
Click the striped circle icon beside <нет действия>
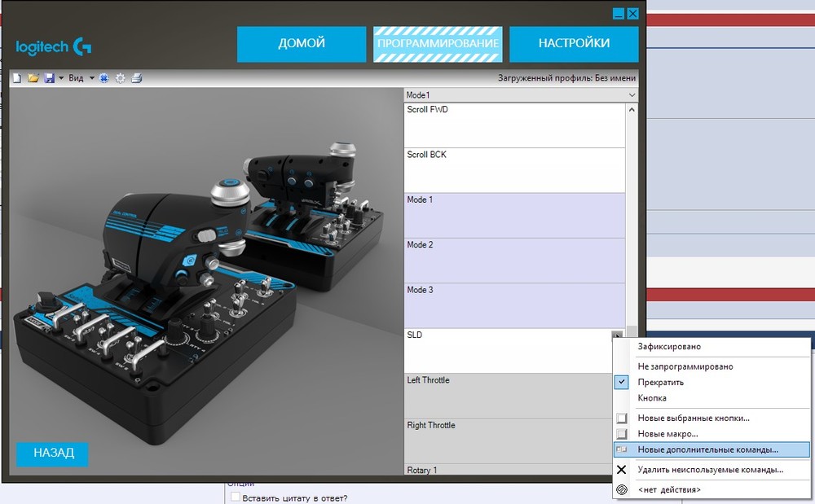(622, 489)
